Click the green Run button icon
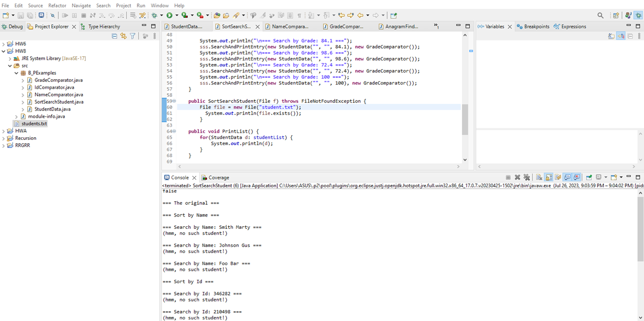This screenshot has height=321, width=644. [169, 15]
